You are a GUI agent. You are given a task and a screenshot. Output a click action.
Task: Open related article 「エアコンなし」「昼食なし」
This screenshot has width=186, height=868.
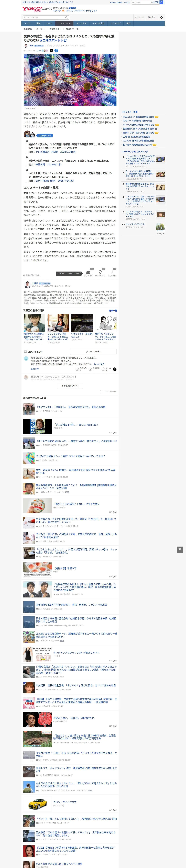[x=71, y=407]
